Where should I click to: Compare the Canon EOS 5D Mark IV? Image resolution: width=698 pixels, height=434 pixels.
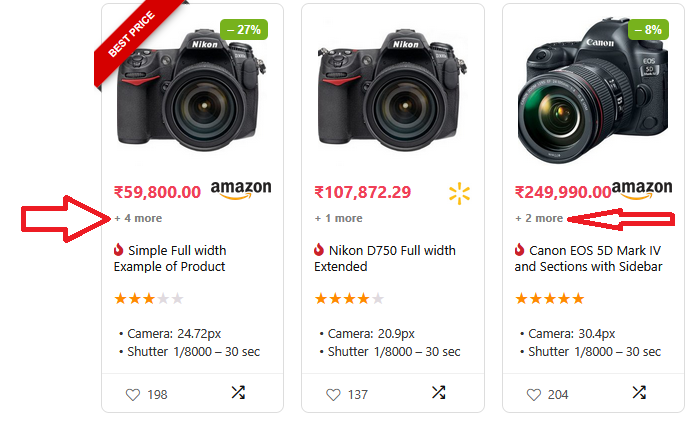point(639,393)
